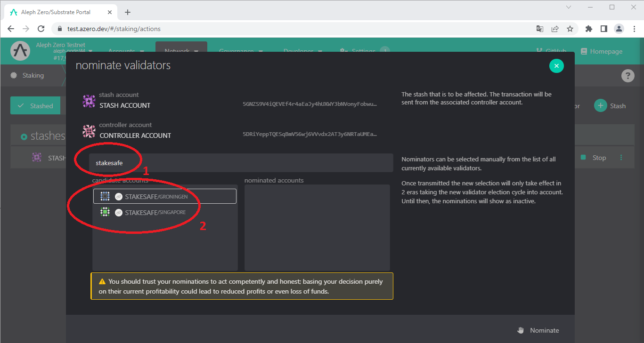This screenshot has height=343, width=644.
Task: Open a new browser tab
Action: coord(127,12)
